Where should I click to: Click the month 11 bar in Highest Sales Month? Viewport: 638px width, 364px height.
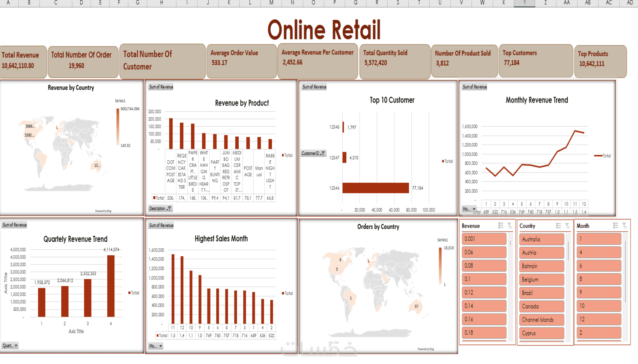173,289
